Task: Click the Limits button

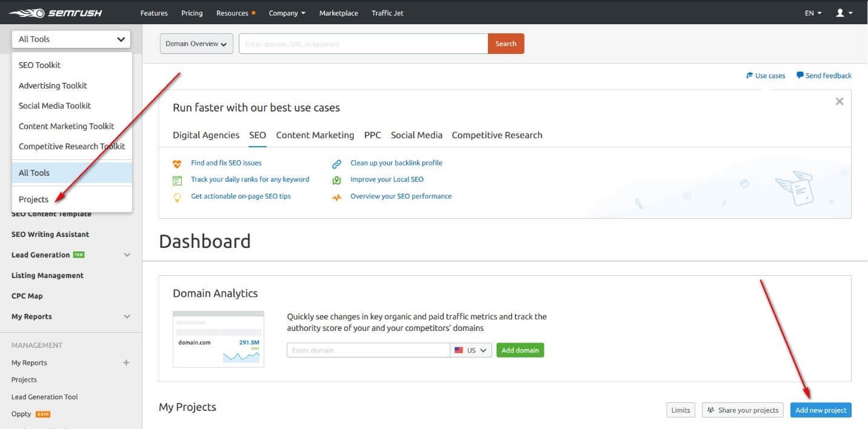Action: point(681,410)
